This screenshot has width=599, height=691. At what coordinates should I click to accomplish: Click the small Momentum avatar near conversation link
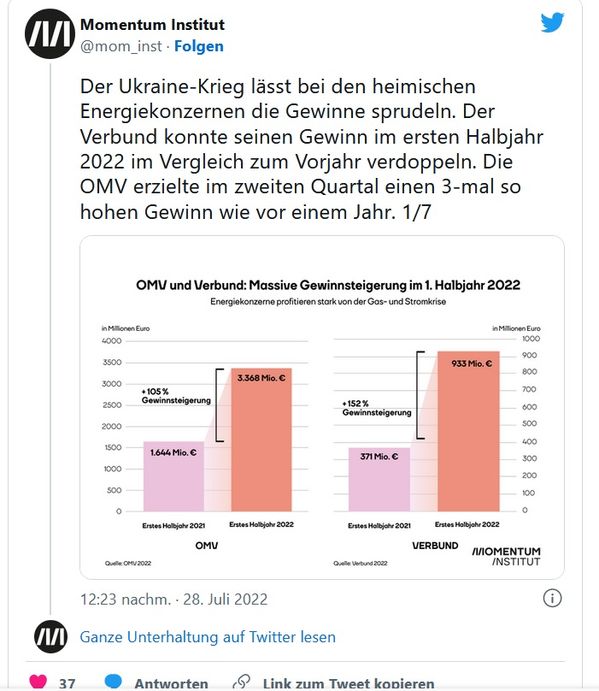51,636
